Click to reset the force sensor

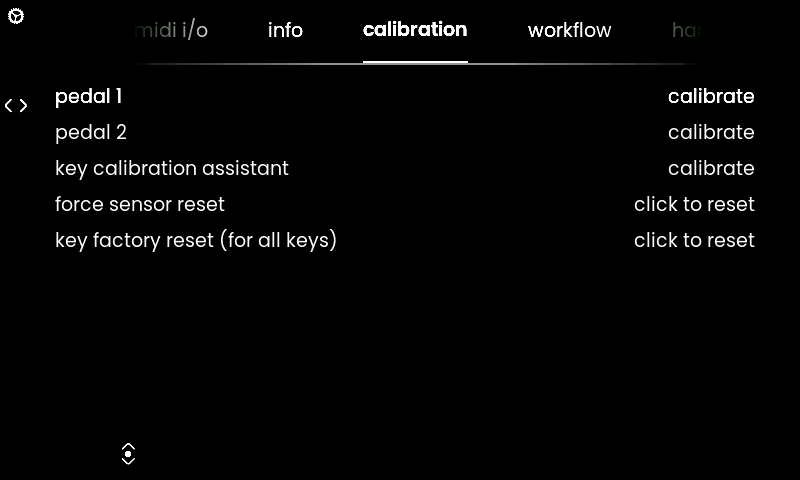(694, 204)
